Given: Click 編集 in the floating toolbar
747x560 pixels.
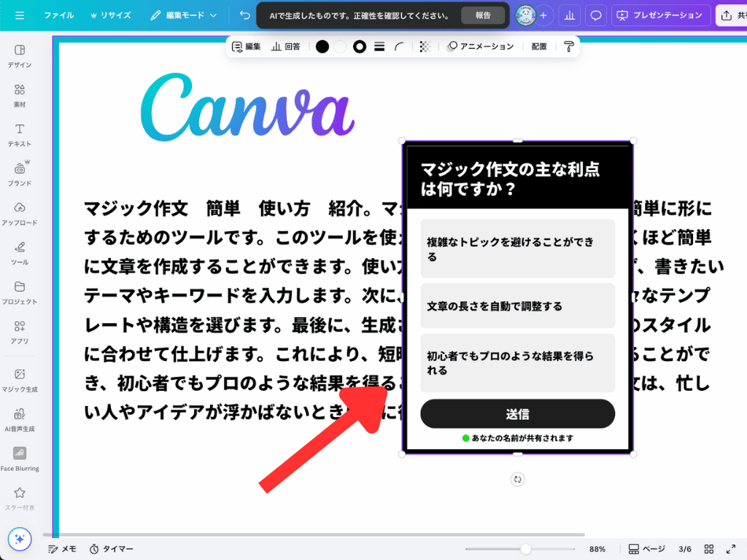Looking at the screenshot, I should point(247,47).
